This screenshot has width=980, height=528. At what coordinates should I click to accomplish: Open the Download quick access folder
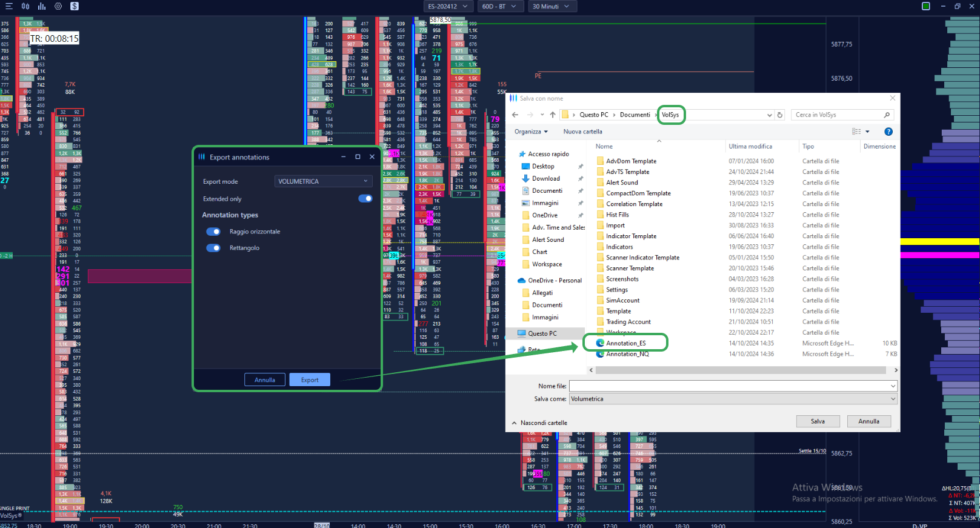coord(545,178)
